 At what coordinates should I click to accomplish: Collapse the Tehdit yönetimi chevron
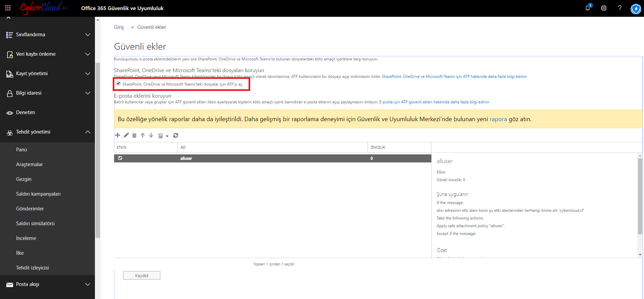(x=88, y=132)
